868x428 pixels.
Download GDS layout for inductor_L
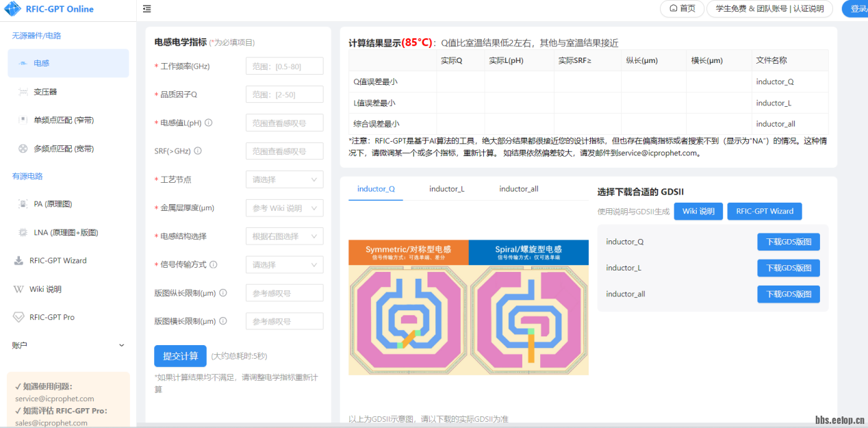coord(789,268)
